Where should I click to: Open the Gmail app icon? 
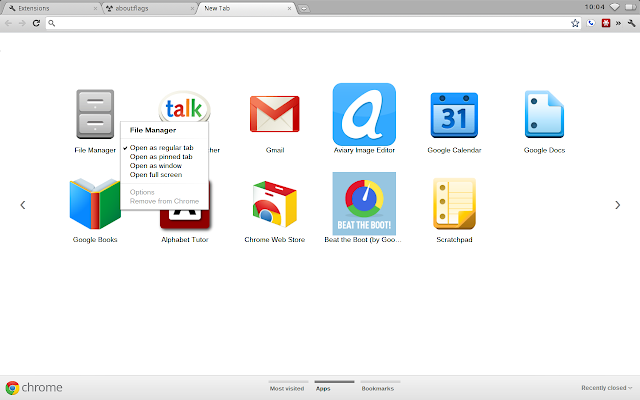[275, 114]
